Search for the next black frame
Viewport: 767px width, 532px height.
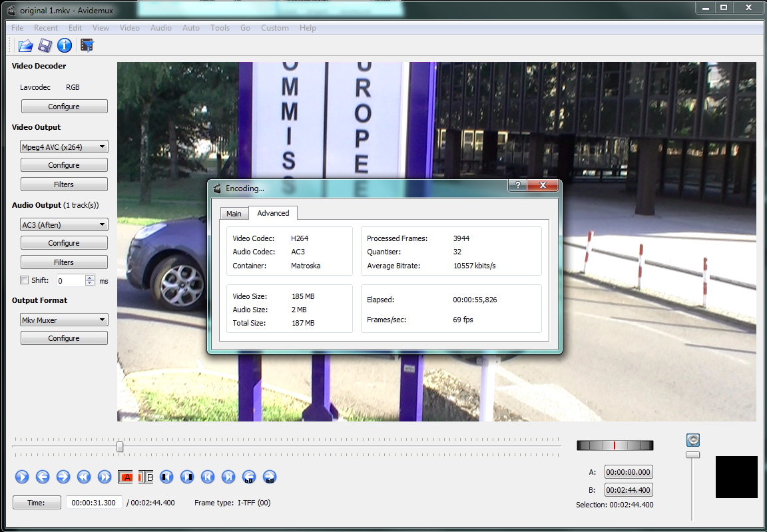pyautogui.click(x=187, y=477)
